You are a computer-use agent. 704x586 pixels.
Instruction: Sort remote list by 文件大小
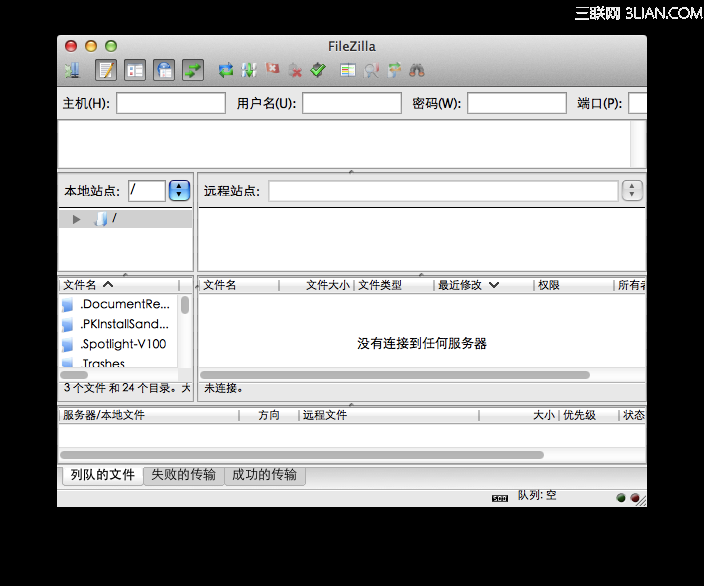pyautogui.click(x=317, y=285)
